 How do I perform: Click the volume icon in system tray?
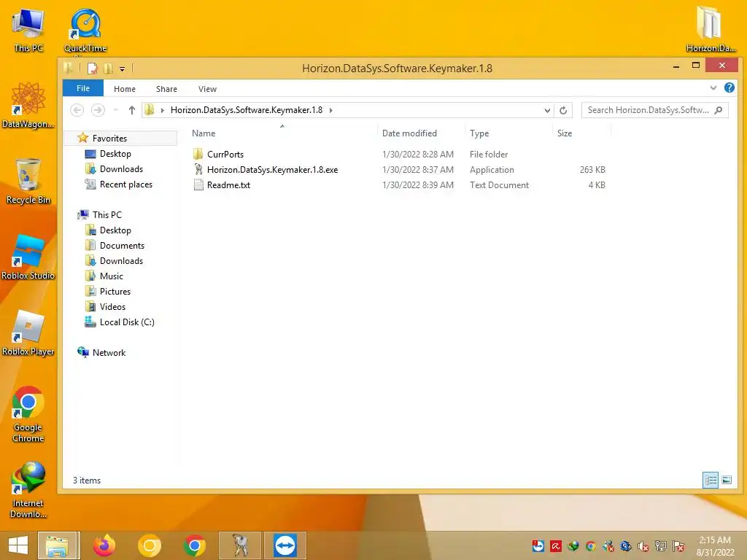[643, 546]
